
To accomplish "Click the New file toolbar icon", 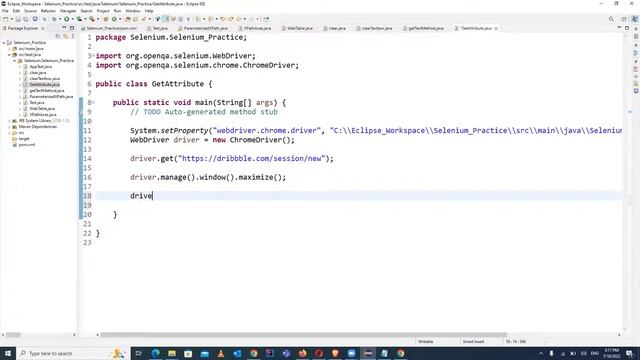I will 5,19.
